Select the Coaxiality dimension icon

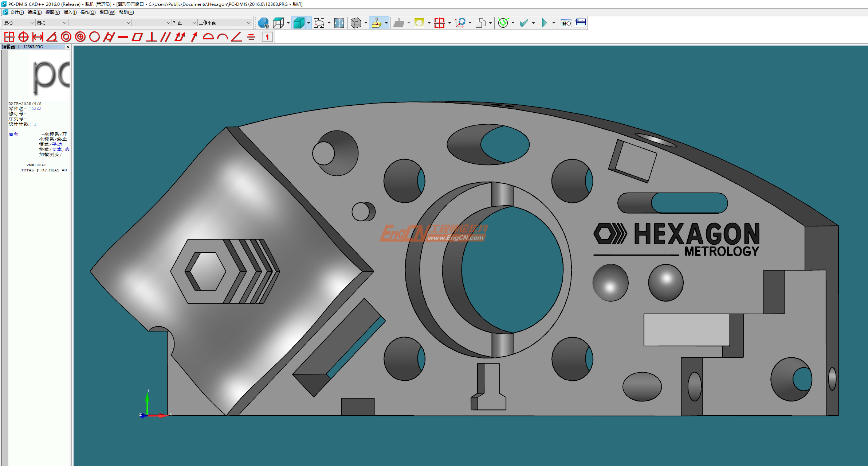[x=80, y=37]
